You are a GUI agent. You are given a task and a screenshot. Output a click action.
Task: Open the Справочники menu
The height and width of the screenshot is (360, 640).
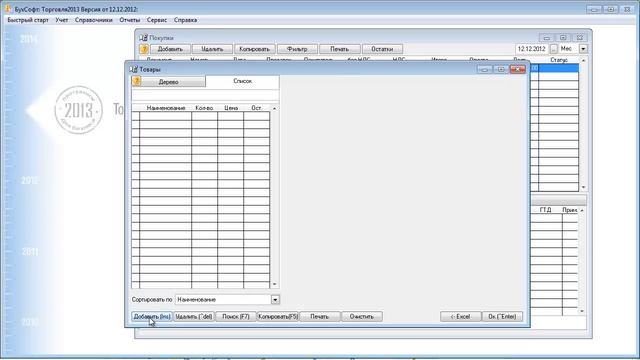(x=93, y=20)
